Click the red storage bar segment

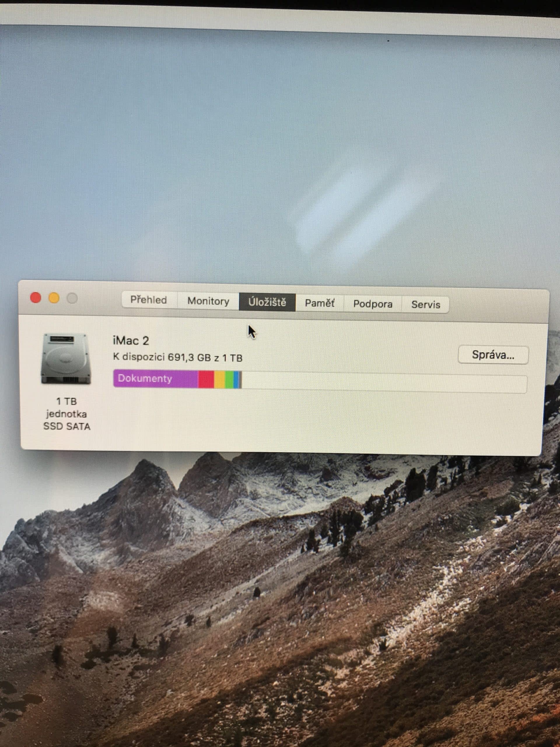(x=206, y=379)
